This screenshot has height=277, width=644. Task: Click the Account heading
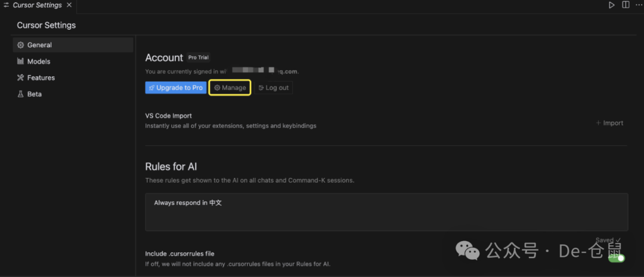165,57
